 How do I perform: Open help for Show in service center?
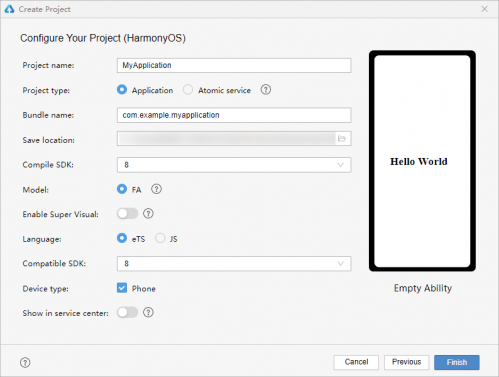pos(148,312)
